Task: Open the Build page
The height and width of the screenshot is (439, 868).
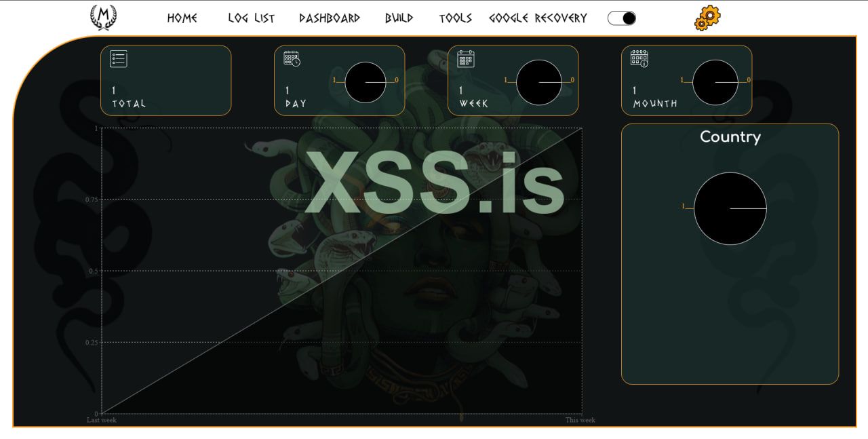Action: pyautogui.click(x=399, y=18)
